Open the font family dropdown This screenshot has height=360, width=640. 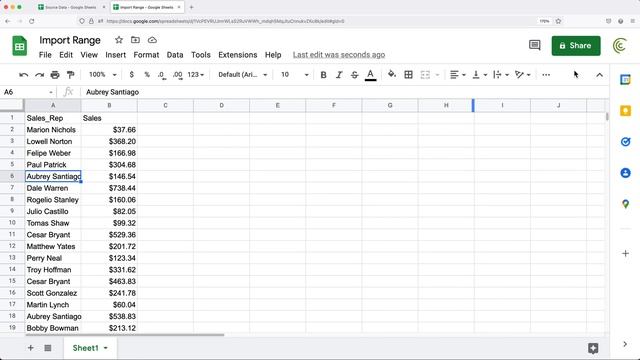click(242, 75)
